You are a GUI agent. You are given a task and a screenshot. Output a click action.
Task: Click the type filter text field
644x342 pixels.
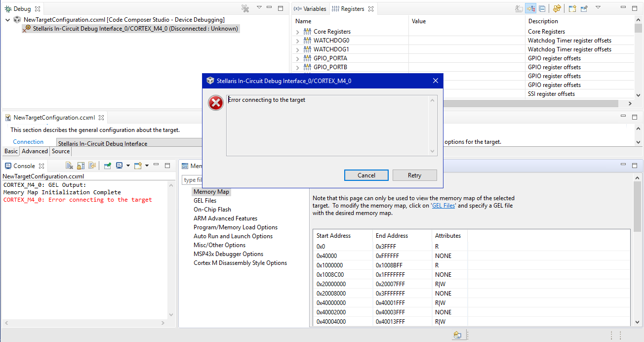click(x=193, y=180)
